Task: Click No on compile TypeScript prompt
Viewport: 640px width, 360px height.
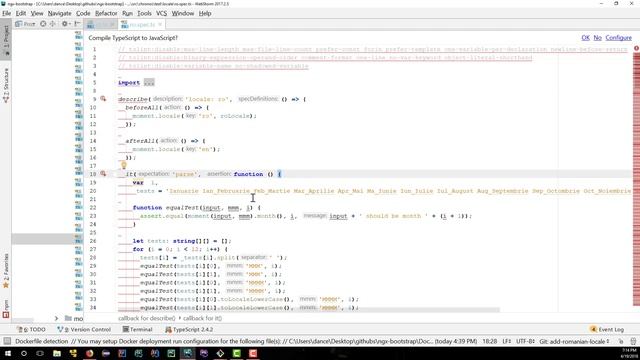Action: (x=598, y=38)
